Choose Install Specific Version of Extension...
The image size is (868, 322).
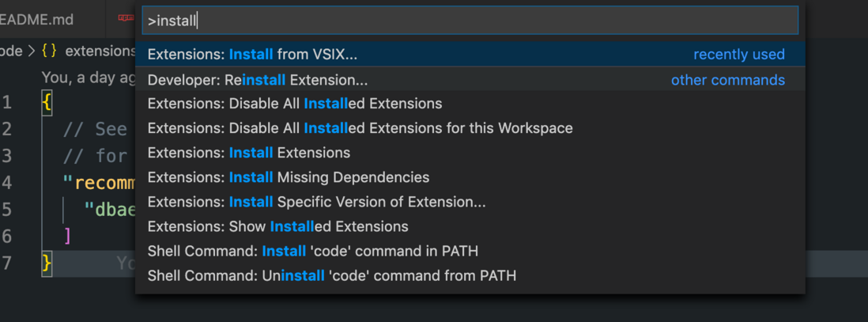point(470,202)
